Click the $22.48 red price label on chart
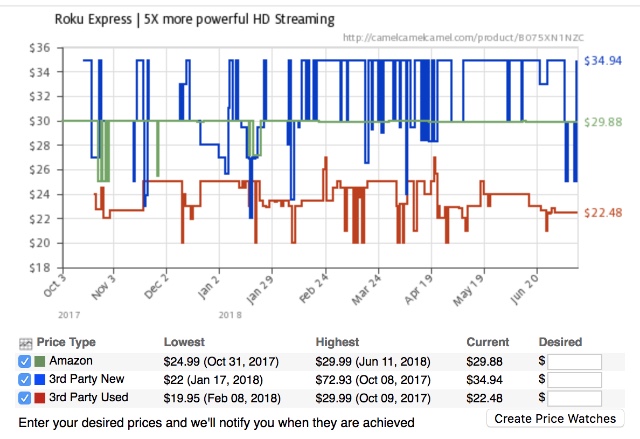This screenshot has height=439, width=640. (x=603, y=213)
